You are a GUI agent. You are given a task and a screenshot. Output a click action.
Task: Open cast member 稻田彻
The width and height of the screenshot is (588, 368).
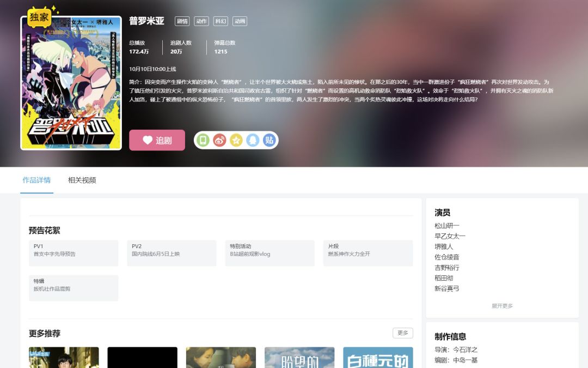(444, 278)
